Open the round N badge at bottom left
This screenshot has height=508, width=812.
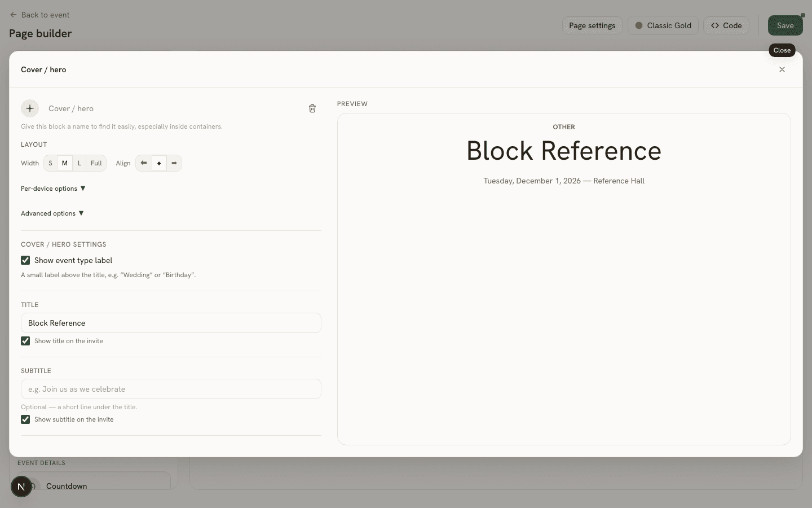(x=21, y=487)
